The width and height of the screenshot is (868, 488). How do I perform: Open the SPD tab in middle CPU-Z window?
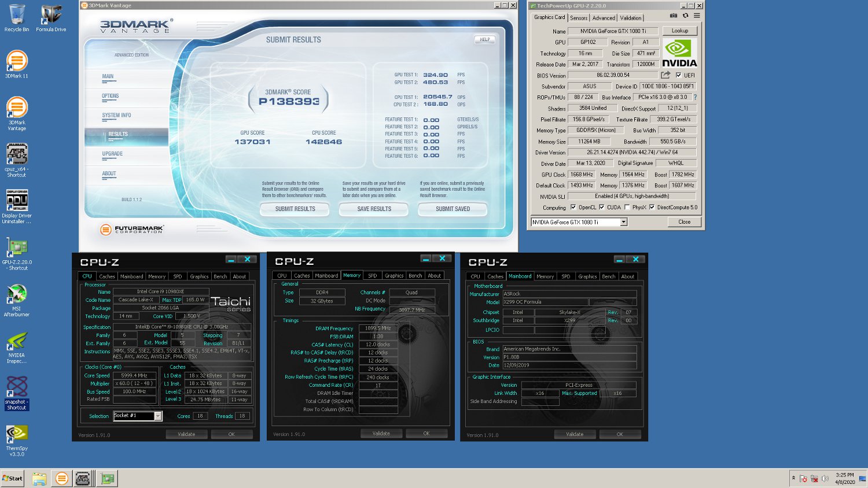tap(372, 276)
